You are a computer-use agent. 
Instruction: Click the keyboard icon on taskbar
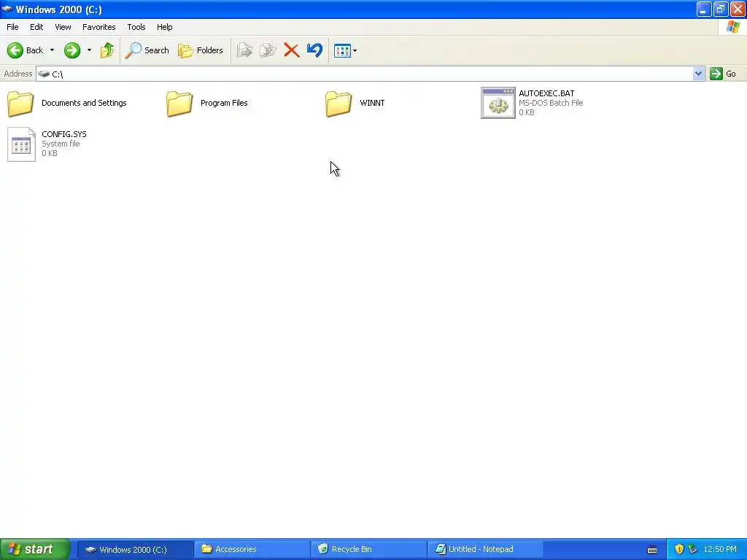click(x=652, y=550)
